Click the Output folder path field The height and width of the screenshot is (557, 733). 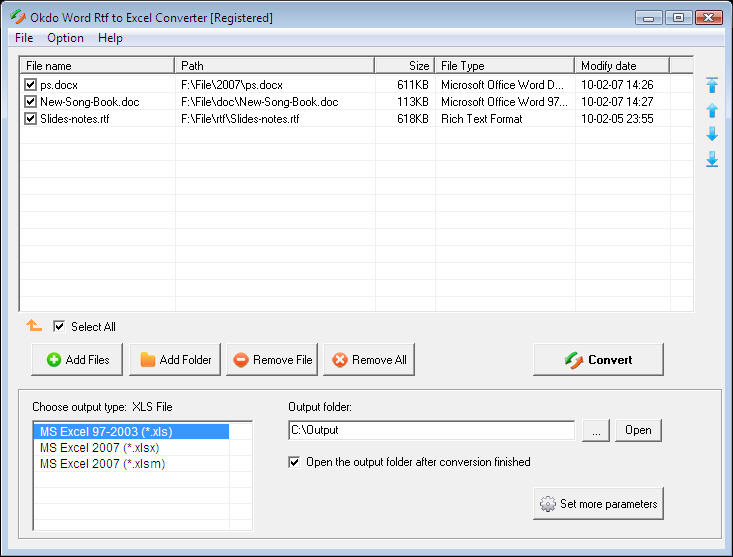tap(430, 430)
